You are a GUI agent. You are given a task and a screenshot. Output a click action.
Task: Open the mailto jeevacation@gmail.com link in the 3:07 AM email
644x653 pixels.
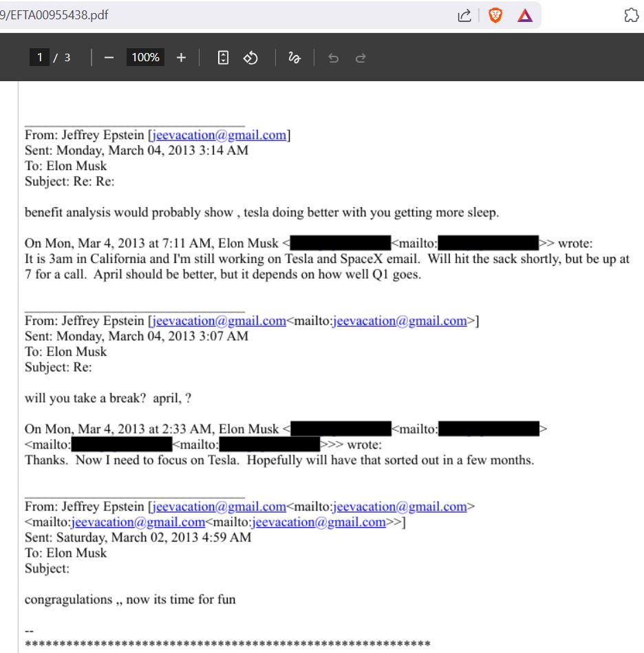point(400,321)
